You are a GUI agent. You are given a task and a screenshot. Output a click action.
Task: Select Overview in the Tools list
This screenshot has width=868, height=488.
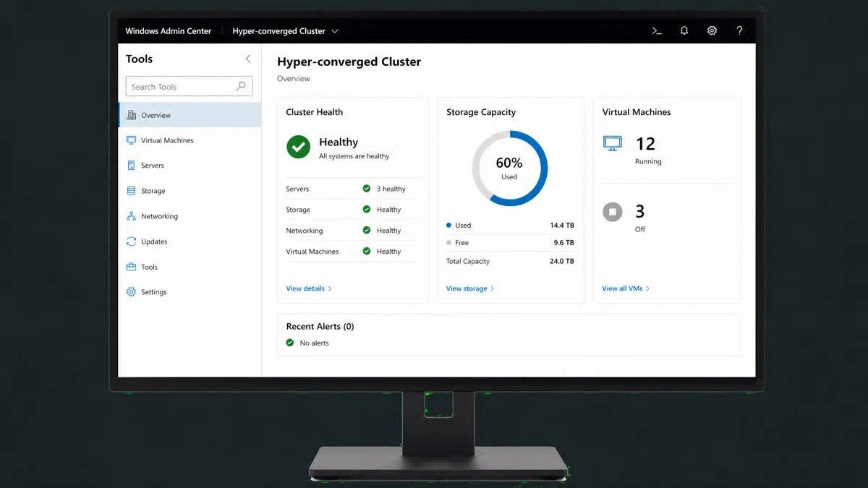click(190, 115)
